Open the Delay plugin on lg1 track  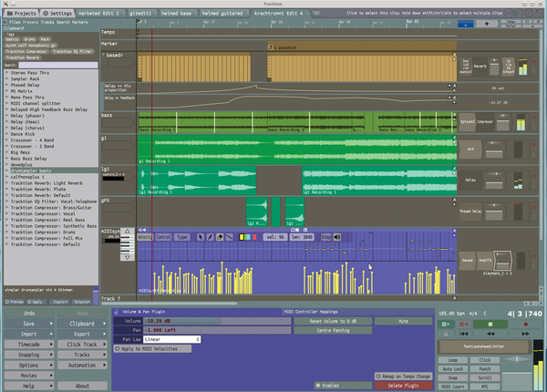(x=470, y=180)
